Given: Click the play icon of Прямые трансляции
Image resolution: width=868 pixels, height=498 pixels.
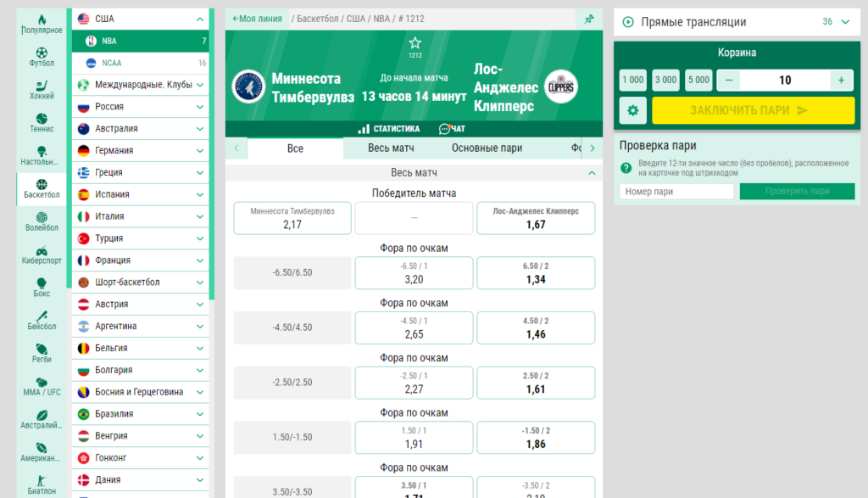Looking at the screenshot, I should 628,22.
